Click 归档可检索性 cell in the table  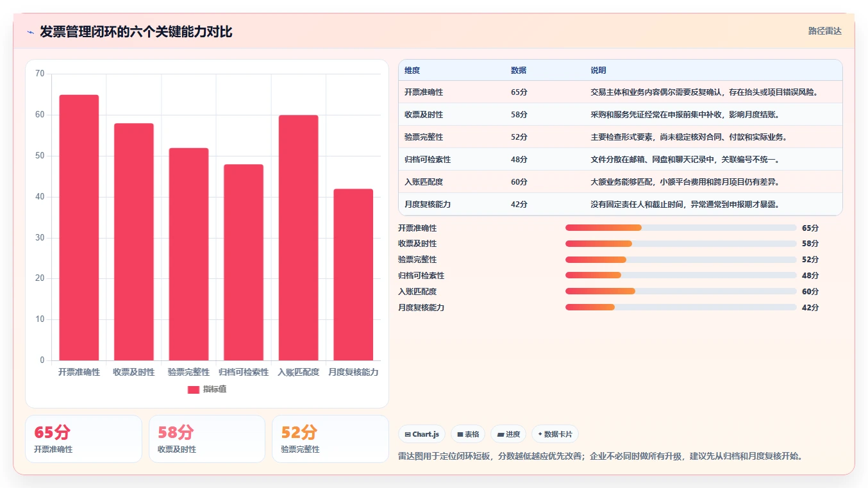click(x=428, y=160)
